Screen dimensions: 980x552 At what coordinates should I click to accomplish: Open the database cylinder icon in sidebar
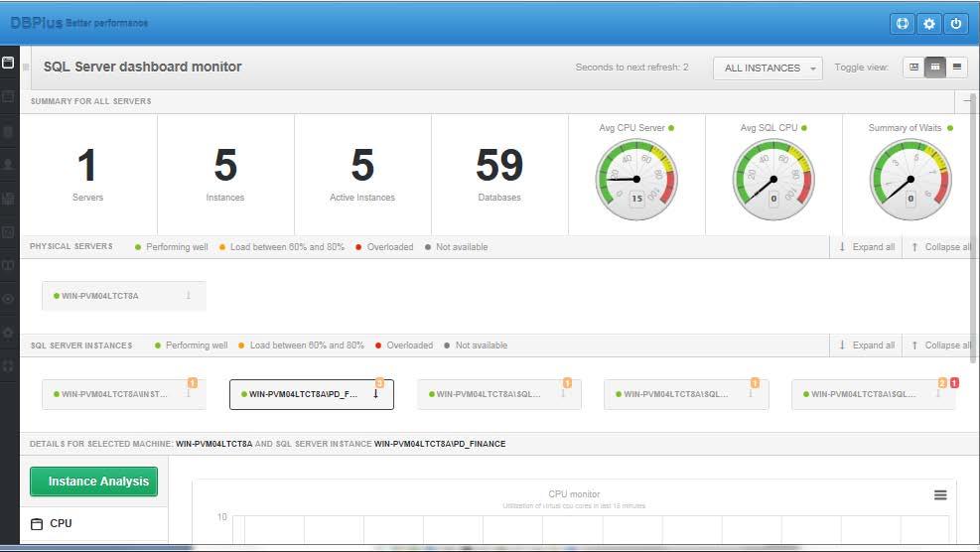[x=8, y=131]
